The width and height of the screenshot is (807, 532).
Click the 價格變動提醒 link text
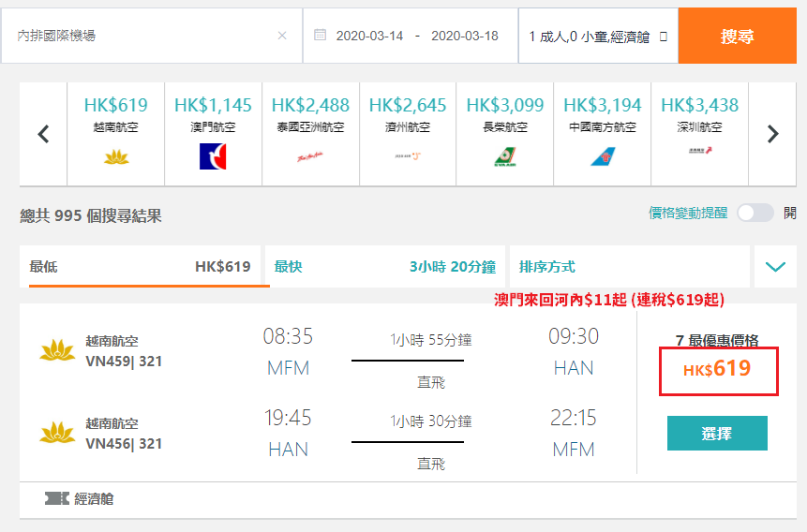[x=688, y=213]
